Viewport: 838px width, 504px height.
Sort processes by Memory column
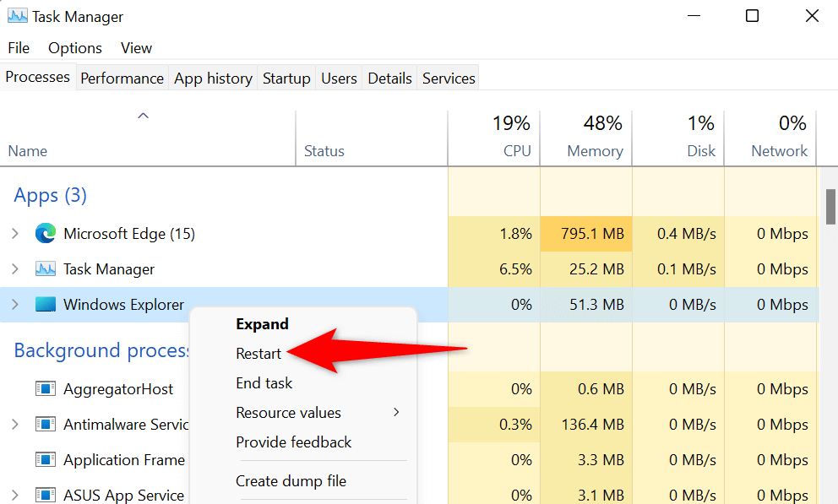click(x=595, y=151)
